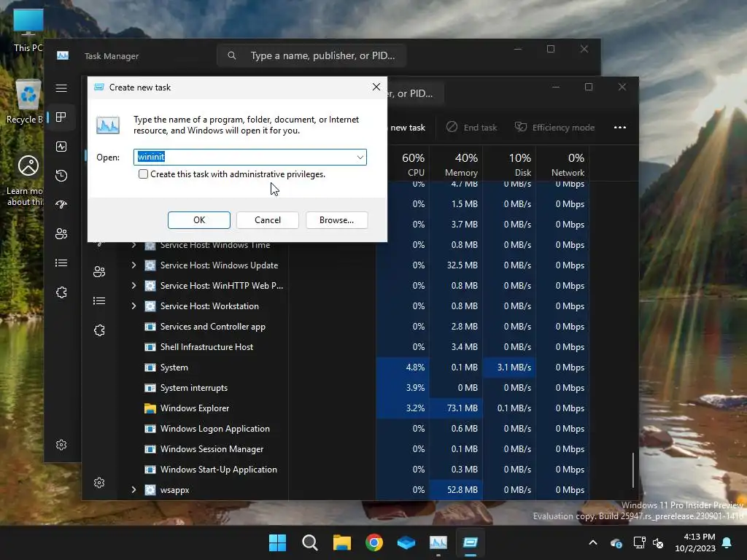Open Users page in back Task Manager sidebar
747x560 pixels.
pos(61,234)
